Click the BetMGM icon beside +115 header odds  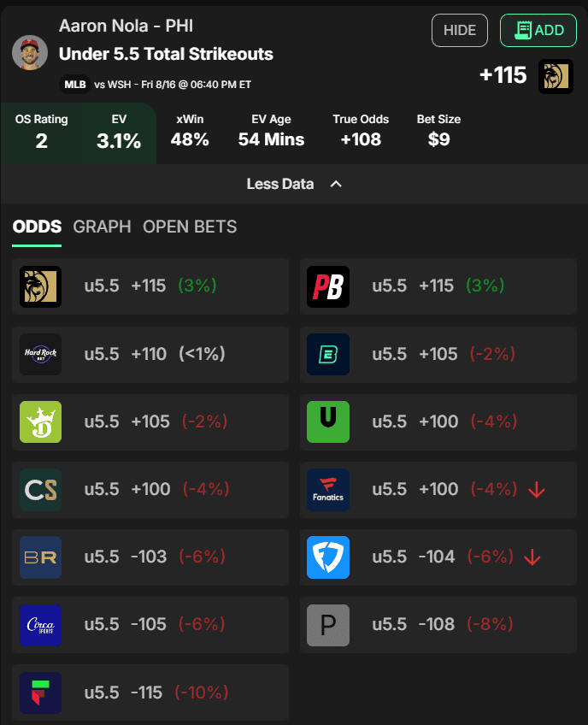click(556, 76)
